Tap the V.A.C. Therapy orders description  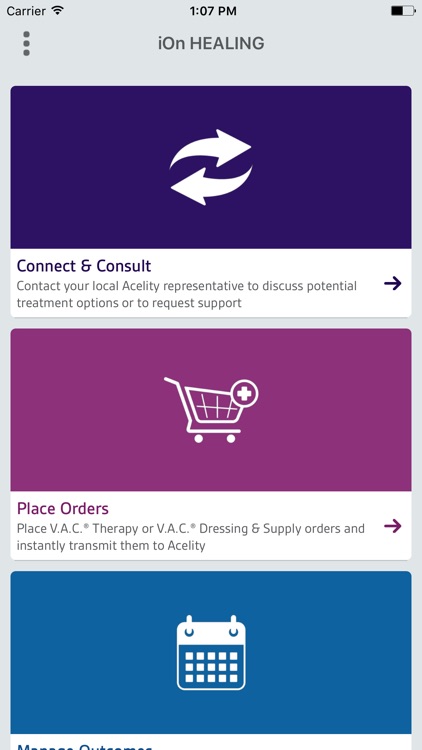click(190, 537)
